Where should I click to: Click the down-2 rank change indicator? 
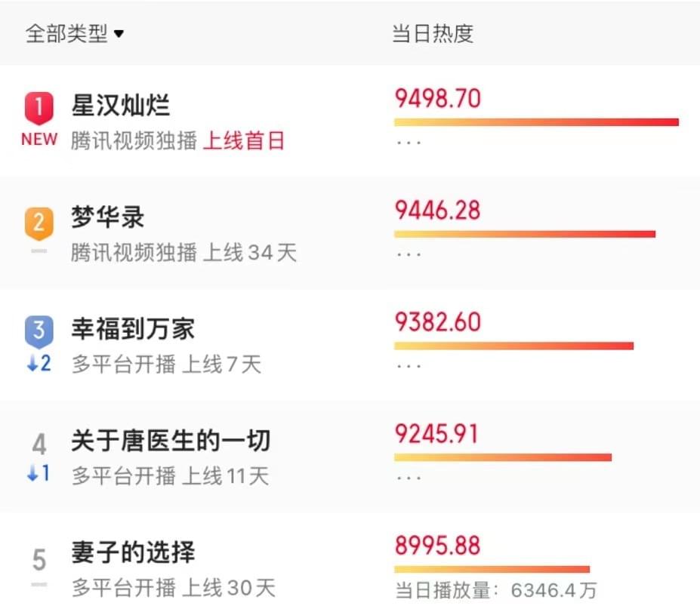pyautogui.click(x=39, y=364)
